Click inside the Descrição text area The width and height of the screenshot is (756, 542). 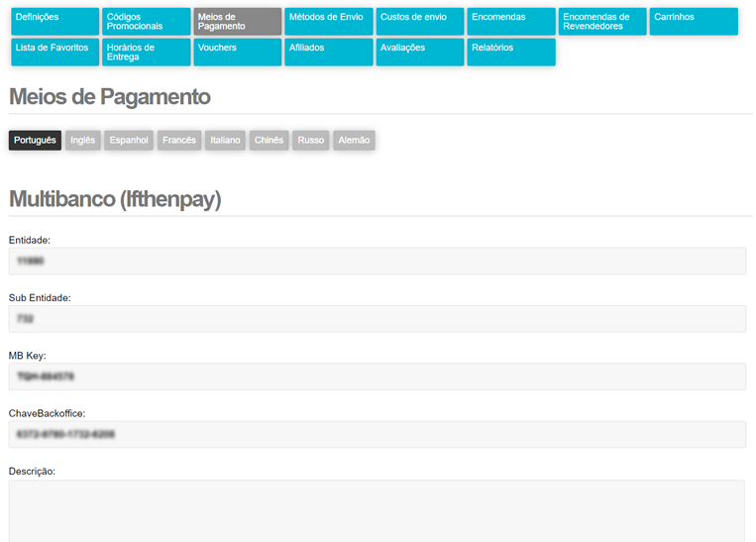pyautogui.click(x=377, y=511)
